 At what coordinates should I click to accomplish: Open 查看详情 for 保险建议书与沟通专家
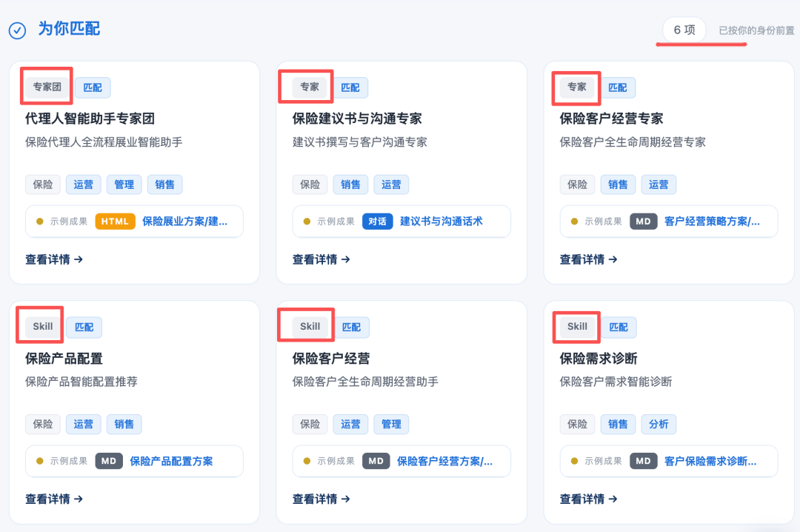point(321,259)
